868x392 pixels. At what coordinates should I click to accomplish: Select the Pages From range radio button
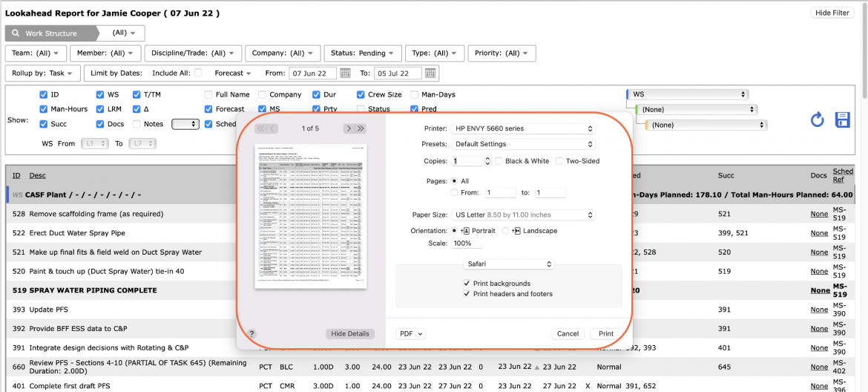click(x=455, y=193)
